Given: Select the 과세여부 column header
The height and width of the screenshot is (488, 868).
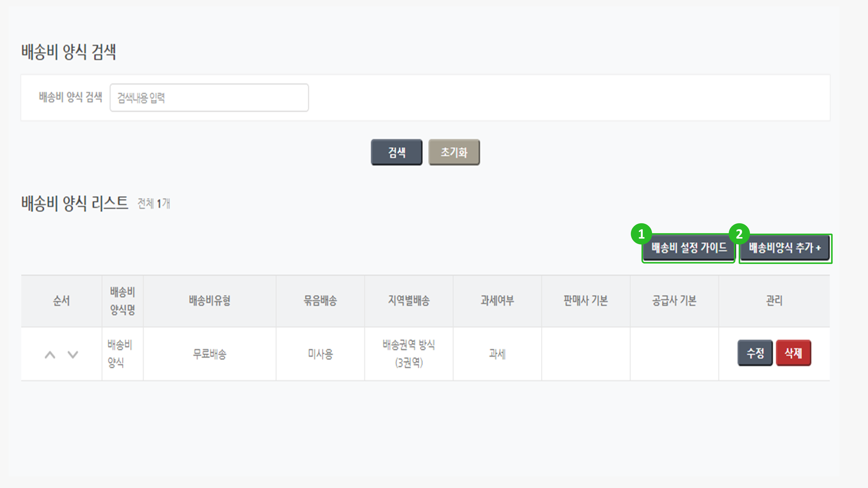Looking at the screenshot, I should tap(497, 301).
